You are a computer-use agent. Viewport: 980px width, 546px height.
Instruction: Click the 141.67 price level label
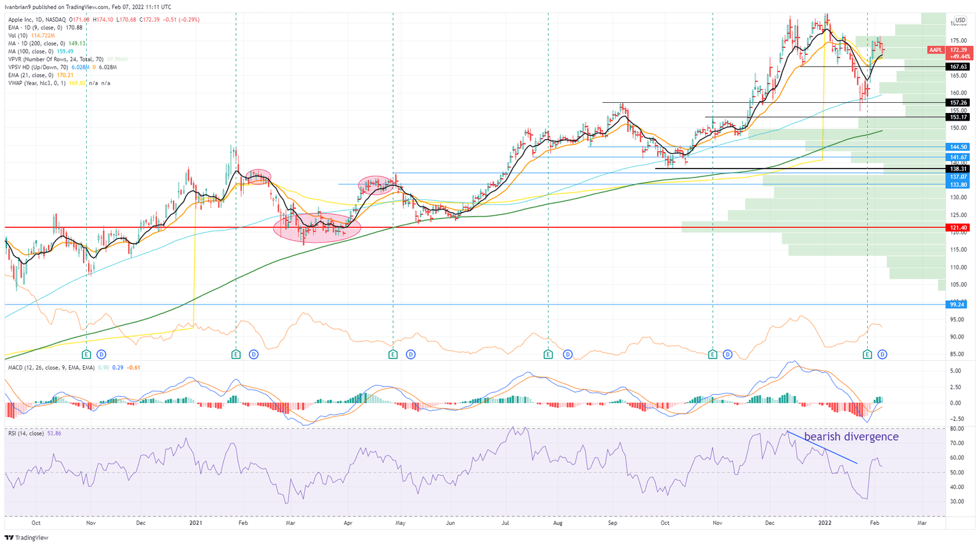point(958,157)
